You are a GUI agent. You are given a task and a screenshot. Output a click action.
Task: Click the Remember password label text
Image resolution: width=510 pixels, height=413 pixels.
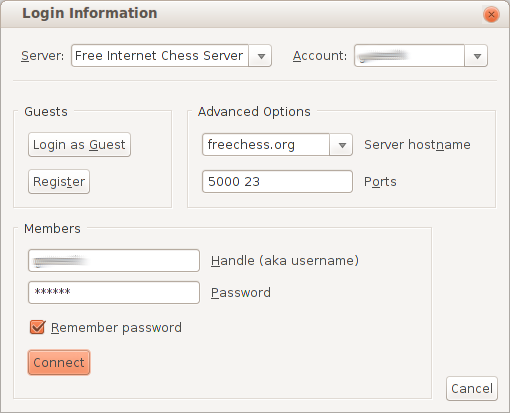coord(116,328)
